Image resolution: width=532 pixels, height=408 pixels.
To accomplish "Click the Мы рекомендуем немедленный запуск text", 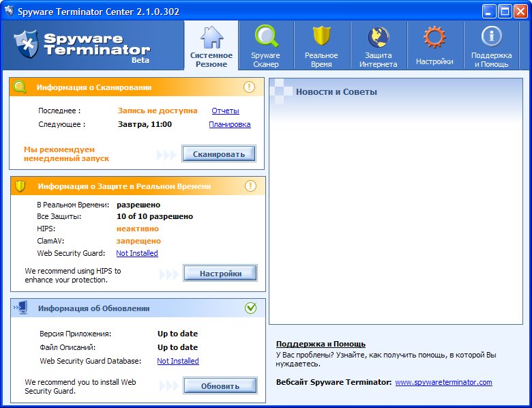I will (67, 154).
